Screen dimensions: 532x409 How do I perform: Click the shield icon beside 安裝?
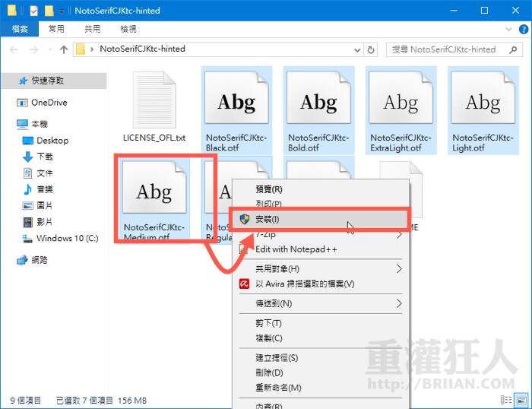(244, 219)
